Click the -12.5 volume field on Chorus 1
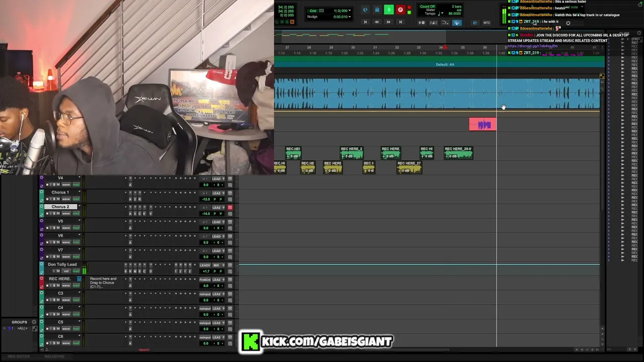The image size is (644, 362). 206,199
